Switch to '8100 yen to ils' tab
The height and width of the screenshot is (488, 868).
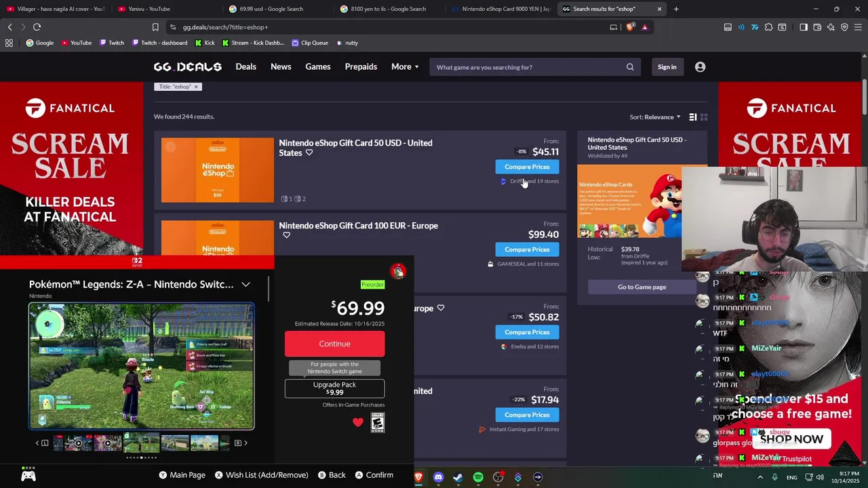[x=389, y=9]
